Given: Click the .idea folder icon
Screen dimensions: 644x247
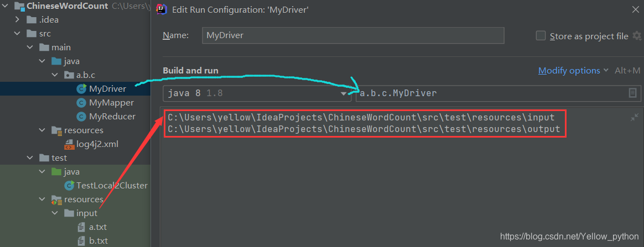Looking at the screenshot, I should coord(31,19).
